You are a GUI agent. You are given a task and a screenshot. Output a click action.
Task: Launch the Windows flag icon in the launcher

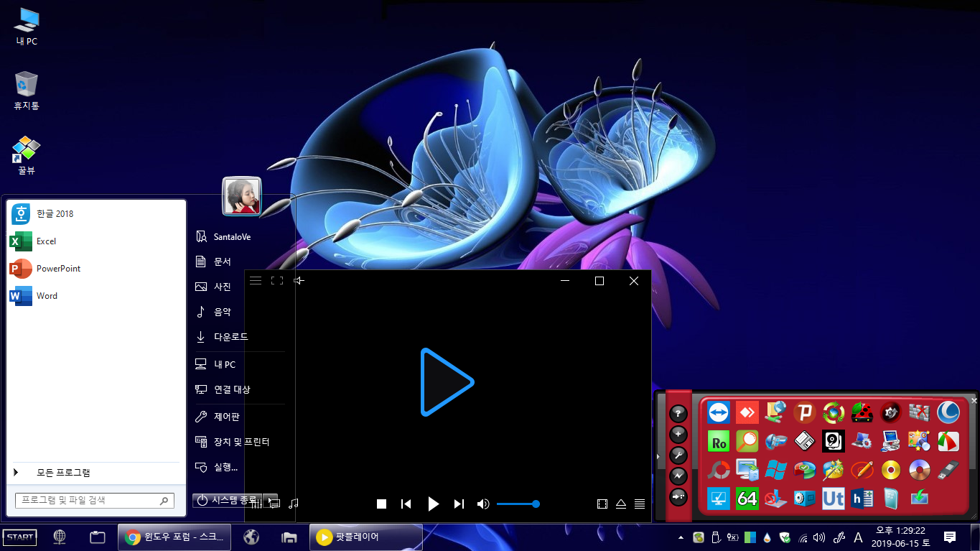(x=776, y=470)
